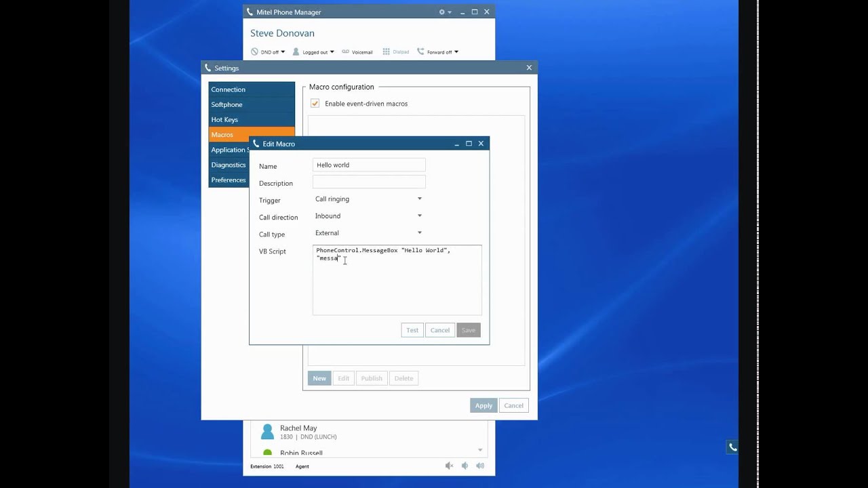The image size is (868, 488).
Task: Click Cancel in the Edit Macro dialog
Action: [x=439, y=330]
